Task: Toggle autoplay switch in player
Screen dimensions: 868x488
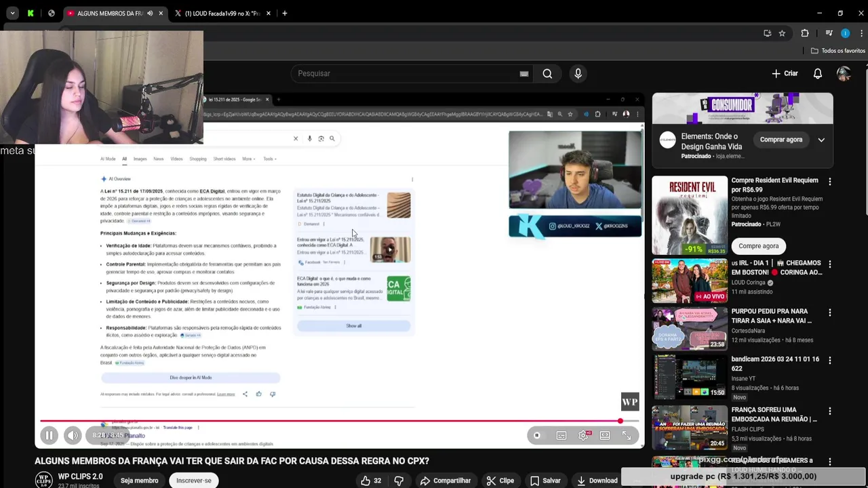Action: click(x=536, y=436)
